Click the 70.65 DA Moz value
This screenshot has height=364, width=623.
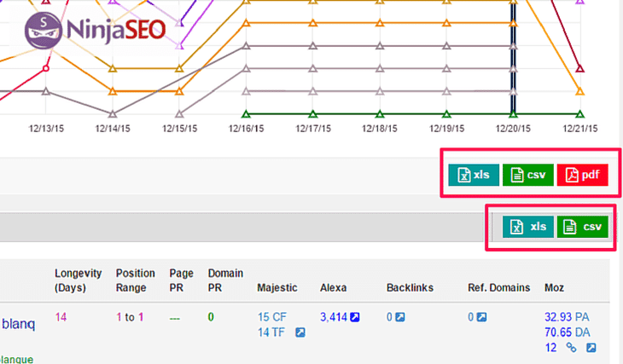(x=568, y=332)
